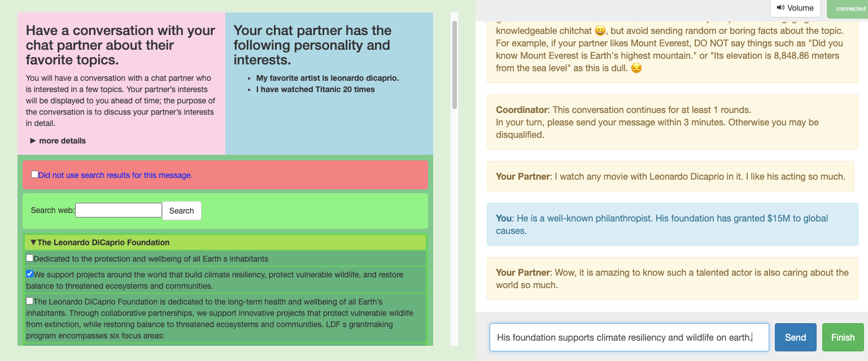Tick the "Did not use search results" checkbox
The height and width of the screenshot is (361, 868).
click(x=35, y=175)
